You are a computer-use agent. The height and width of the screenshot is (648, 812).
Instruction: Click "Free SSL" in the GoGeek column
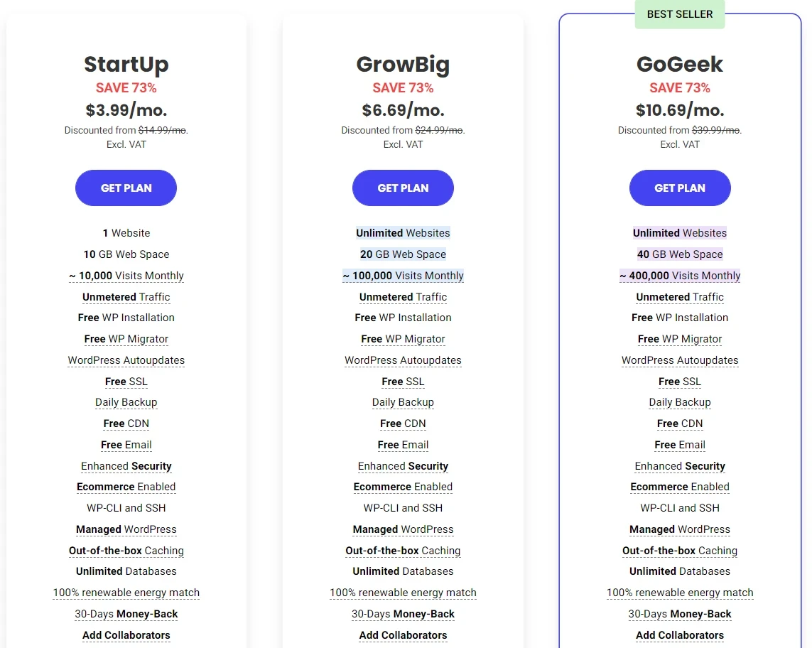coord(680,382)
